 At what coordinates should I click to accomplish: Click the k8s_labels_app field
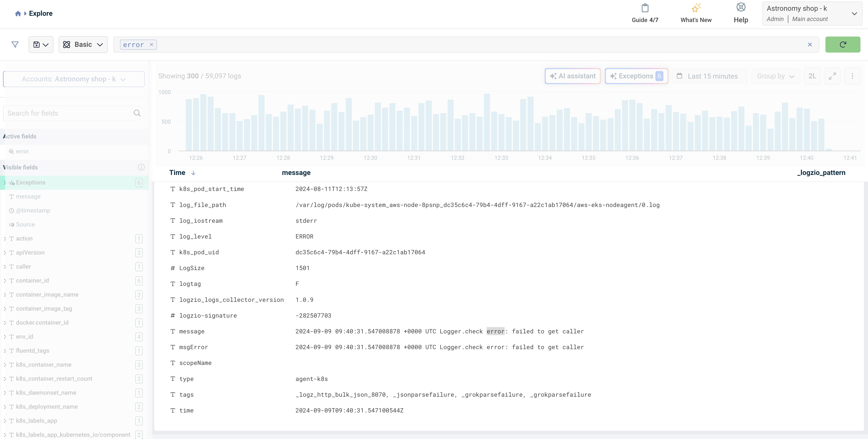pyautogui.click(x=36, y=421)
